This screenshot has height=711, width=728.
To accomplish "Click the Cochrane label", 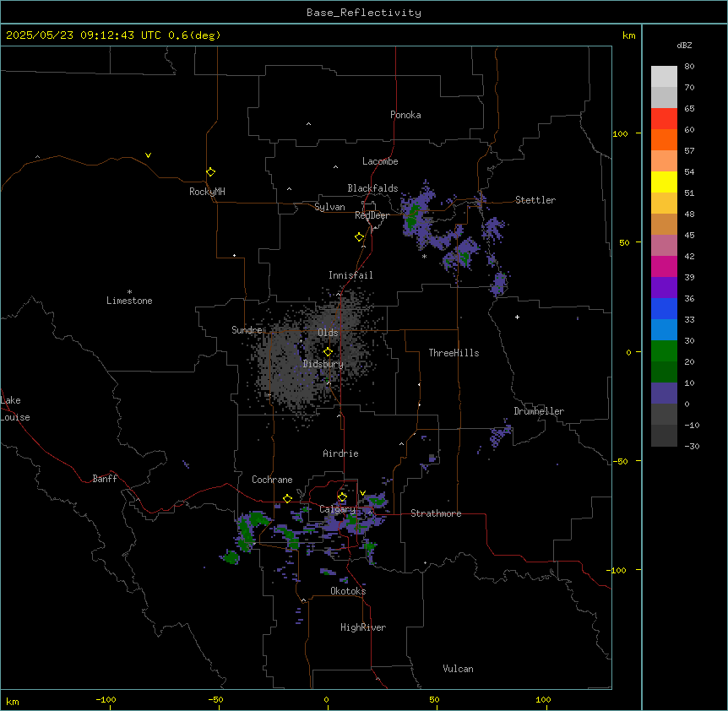I will (x=272, y=480).
